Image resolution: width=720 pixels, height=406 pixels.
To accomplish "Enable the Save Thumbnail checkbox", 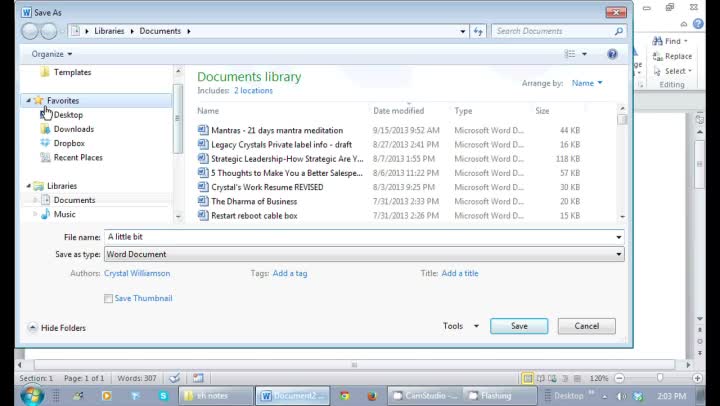I will click(108, 299).
